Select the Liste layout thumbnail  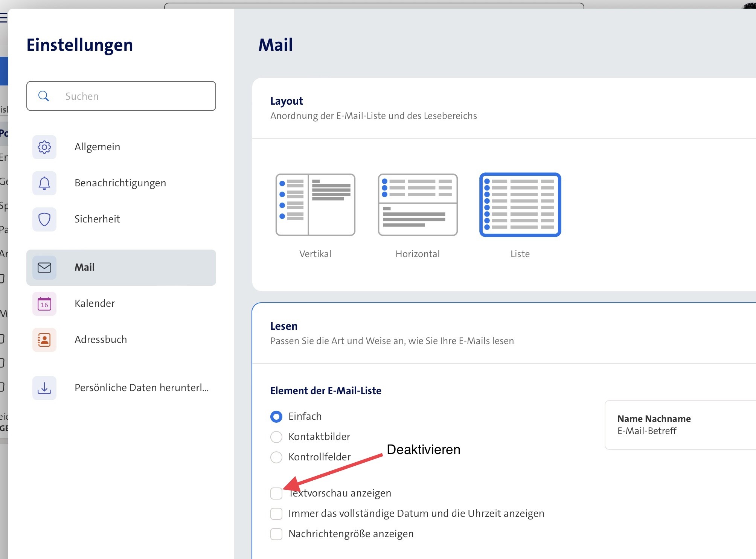[520, 204]
